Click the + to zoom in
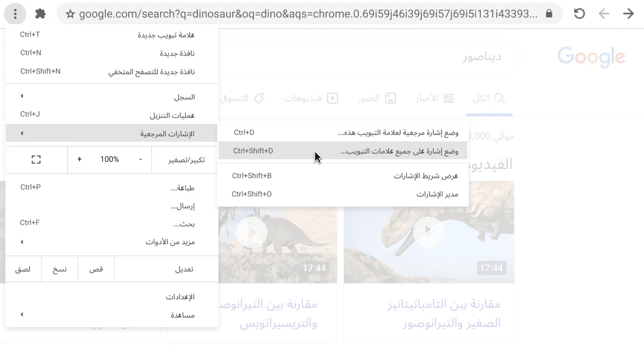 (79, 159)
